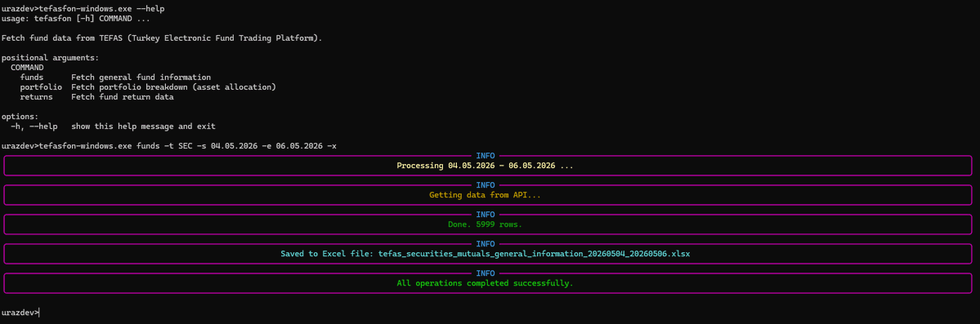Click the 'funds -t SEC -s 04.05.2026' command line
Screen dimensions: 980x324
pyautogui.click(x=169, y=146)
